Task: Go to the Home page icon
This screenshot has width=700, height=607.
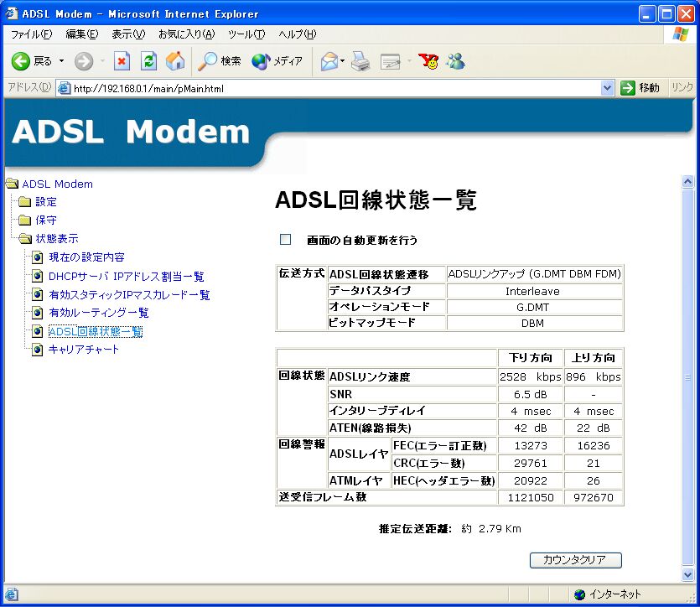Action: (x=175, y=61)
